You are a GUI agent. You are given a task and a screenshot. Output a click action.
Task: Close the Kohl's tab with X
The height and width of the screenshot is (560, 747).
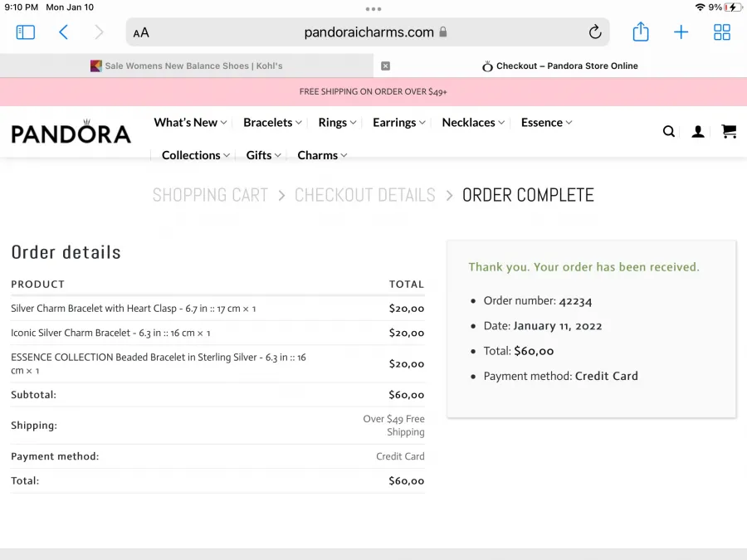tap(385, 66)
